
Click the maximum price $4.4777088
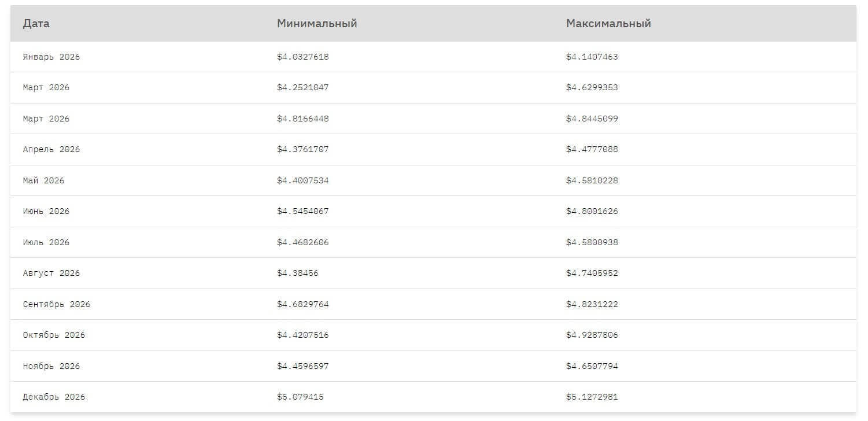click(x=592, y=149)
